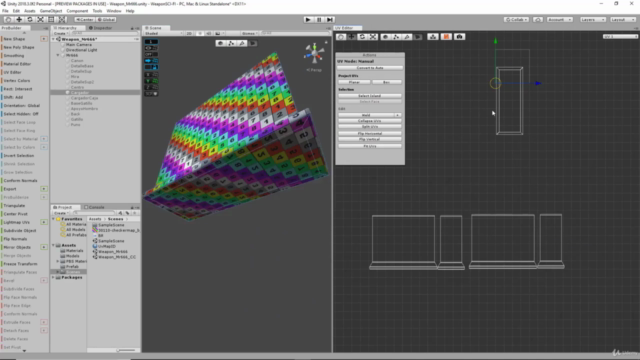
Task: Select ProBuilder edge mode in the Scene view
Action: pyautogui.click(x=242, y=43)
